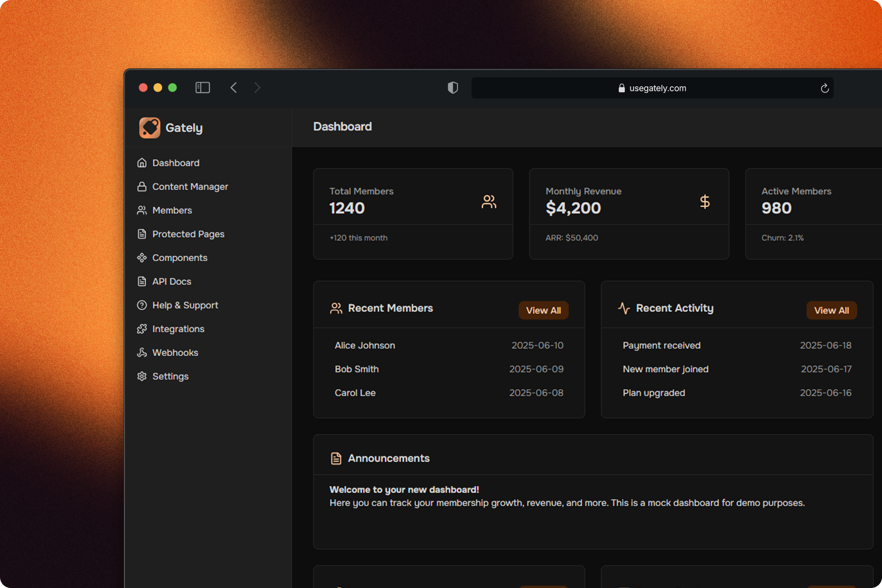View all Recent Activity
Viewport: 882px width, 588px height.
pyautogui.click(x=831, y=311)
